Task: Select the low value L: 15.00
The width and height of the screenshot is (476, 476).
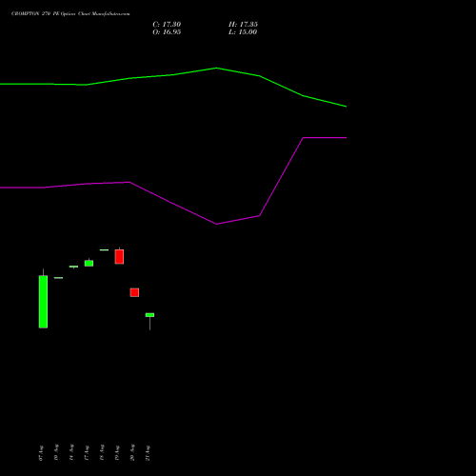Action: (243, 32)
